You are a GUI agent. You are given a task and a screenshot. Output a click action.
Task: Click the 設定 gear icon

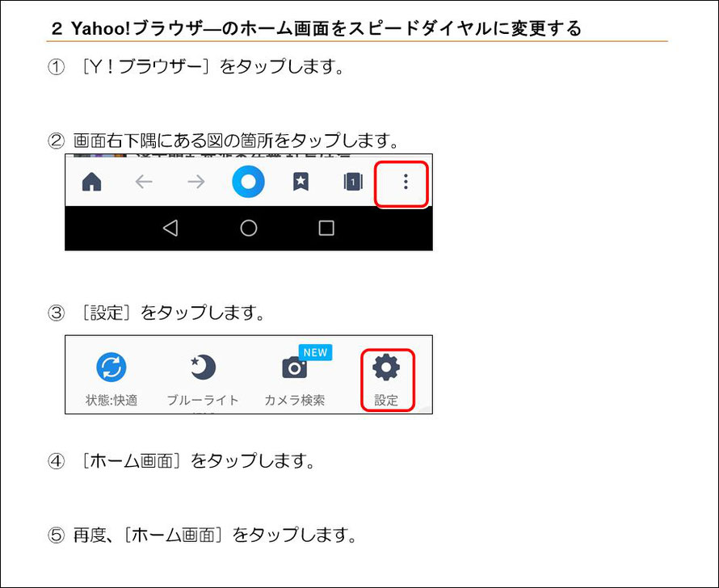pos(386,367)
